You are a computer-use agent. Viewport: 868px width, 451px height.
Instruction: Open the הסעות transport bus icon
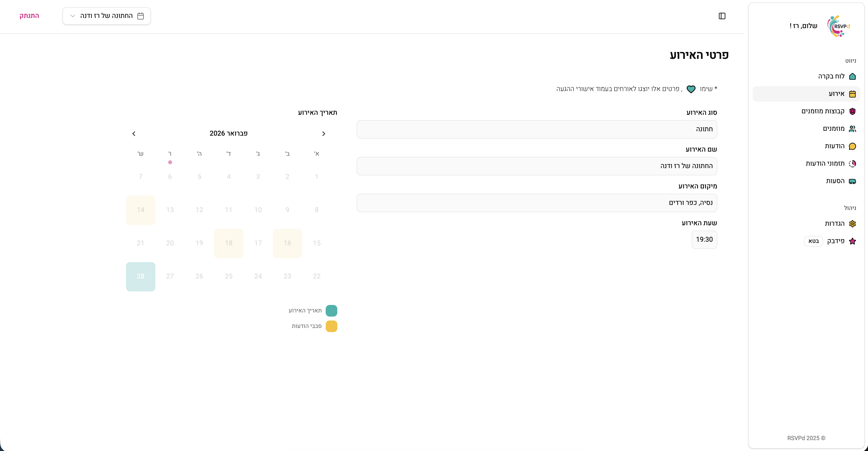tap(852, 181)
